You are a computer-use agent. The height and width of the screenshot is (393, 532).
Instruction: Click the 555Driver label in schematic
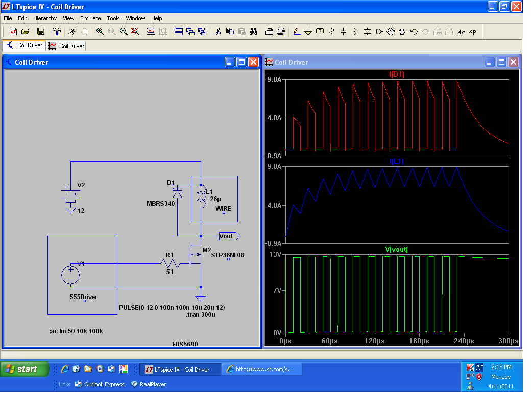[x=83, y=297]
